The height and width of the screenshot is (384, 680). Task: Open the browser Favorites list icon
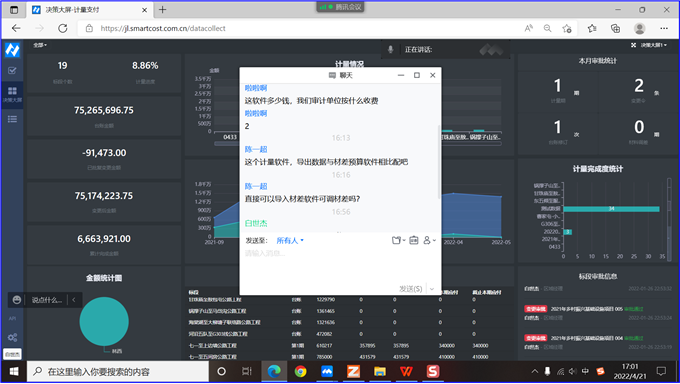(x=592, y=28)
